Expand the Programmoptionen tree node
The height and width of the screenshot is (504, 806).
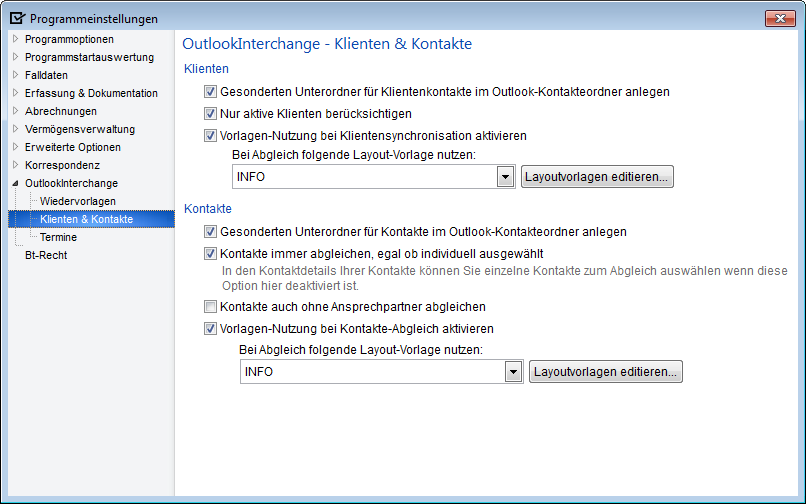[x=15, y=39]
